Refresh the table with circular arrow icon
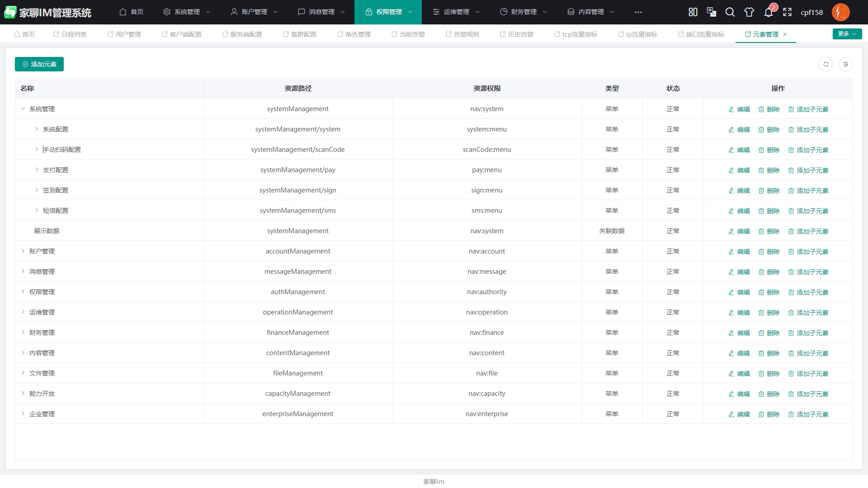Screen dimensions: 868x488 pyautogui.click(x=826, y=64)
